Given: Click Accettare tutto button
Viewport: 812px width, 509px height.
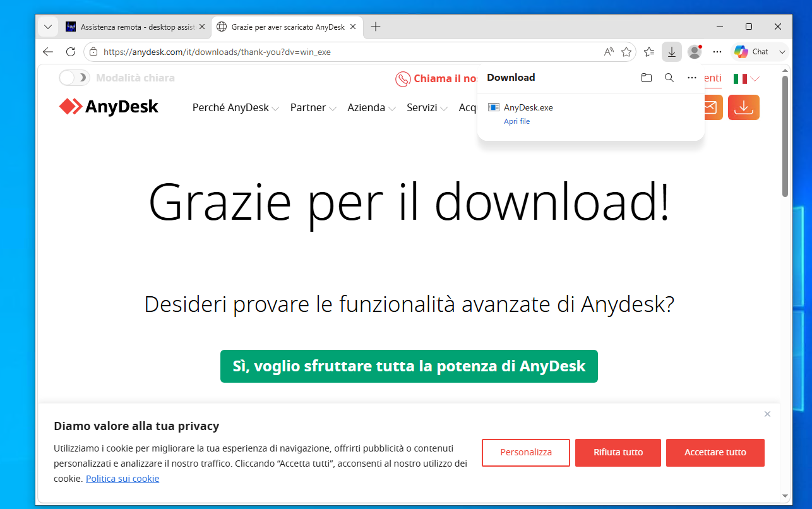Looking at the screenshot, I should [715, 453].
